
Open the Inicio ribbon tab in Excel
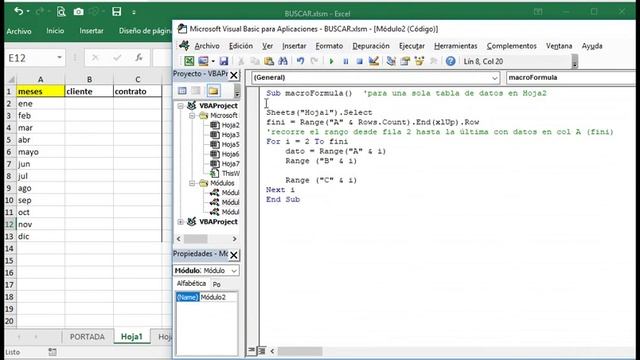[55, 31]
